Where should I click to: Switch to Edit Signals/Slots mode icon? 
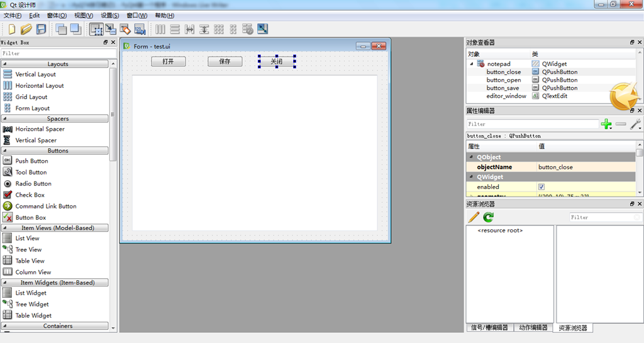pyautogui.click(x=111, y=29)
